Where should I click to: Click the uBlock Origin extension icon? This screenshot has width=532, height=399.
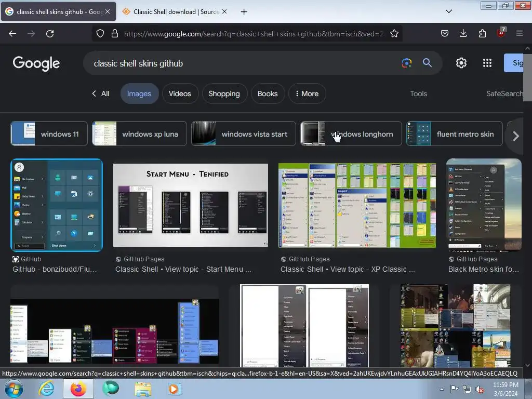tap(501, 33)
